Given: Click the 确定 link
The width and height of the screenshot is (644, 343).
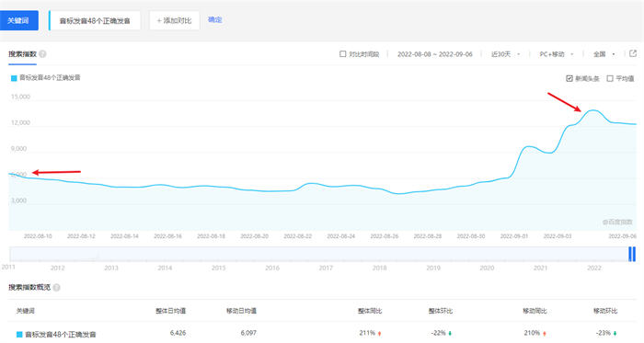Looking at the screenshot, I should coord(214,19).
